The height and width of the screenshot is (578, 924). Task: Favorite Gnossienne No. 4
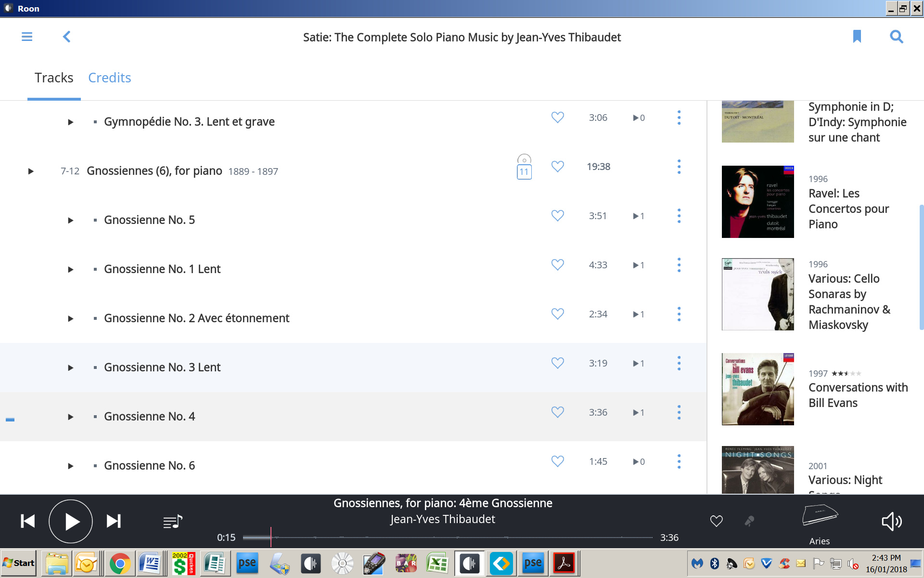pyautogui.click(x=557, y=412)
